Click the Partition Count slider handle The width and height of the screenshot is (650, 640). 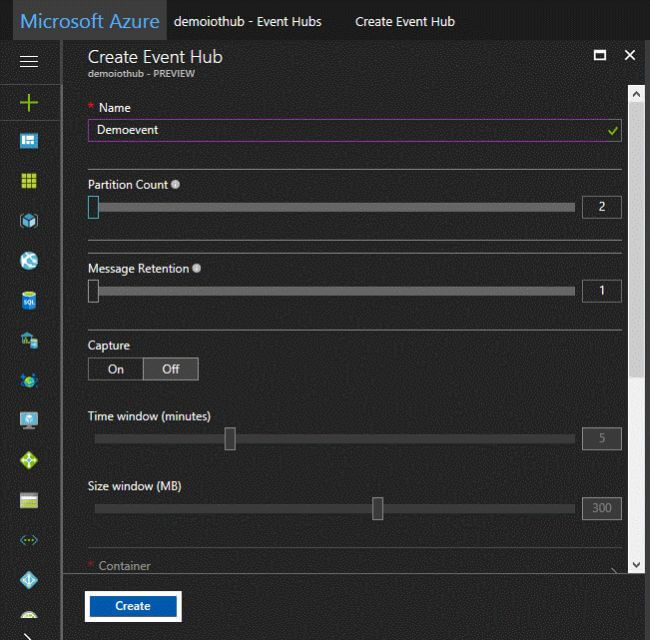pyautogui.click(x=93, y=207)
